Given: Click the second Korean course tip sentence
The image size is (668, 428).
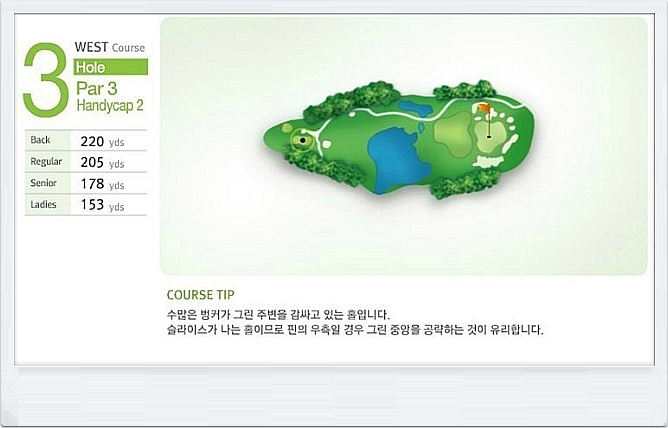Looking at the screenshot, I should point(355,330).
